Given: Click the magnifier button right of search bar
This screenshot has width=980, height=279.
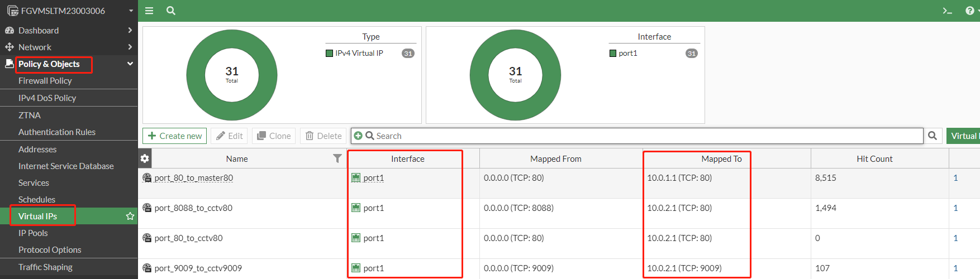Looking at the screenshot, I should pyautogui.click(x=933, y=136).
